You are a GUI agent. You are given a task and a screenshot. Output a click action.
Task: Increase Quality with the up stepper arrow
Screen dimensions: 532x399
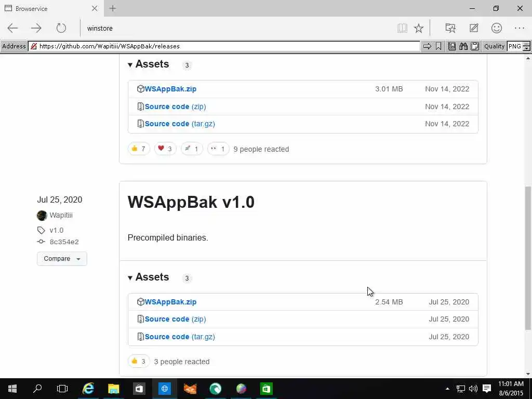click(x=527, y=44)
